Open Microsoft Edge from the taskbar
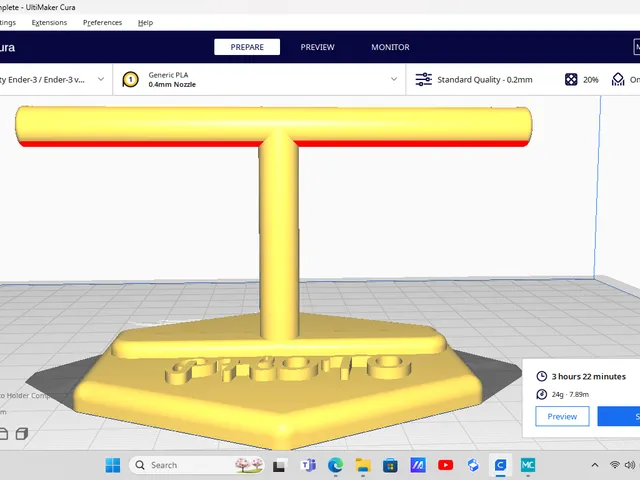The image size is (640, 480). pyautogui.click(x=336, y=465)
